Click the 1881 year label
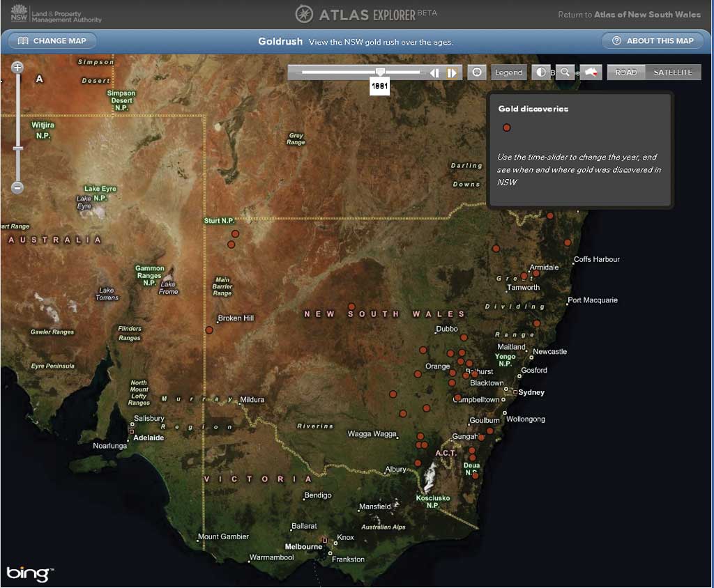This screenshot has height=588, width=714. (x=380, y=86)
